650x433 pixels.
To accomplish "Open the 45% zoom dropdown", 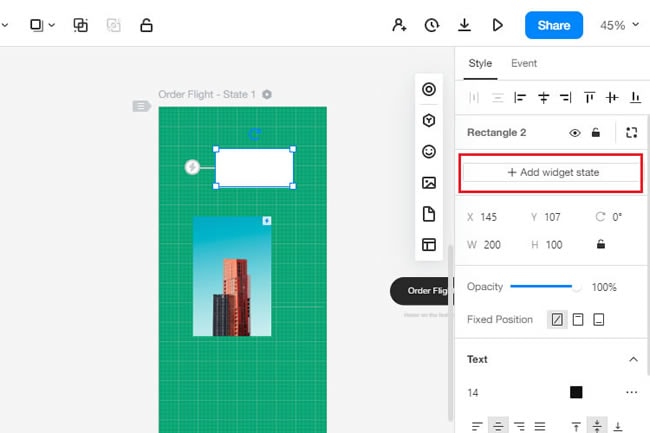I will coord(619,25).
